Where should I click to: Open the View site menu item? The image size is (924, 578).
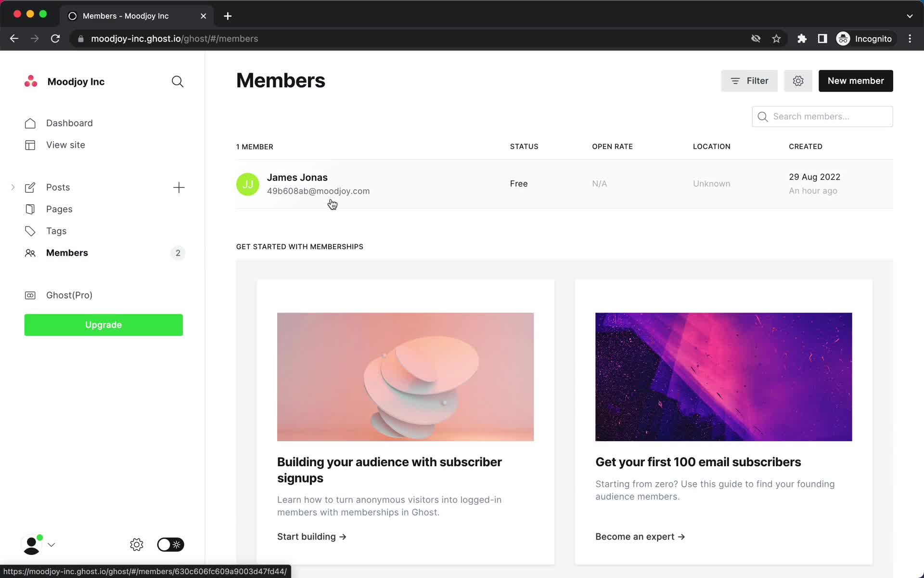click(x=66, y=144)
